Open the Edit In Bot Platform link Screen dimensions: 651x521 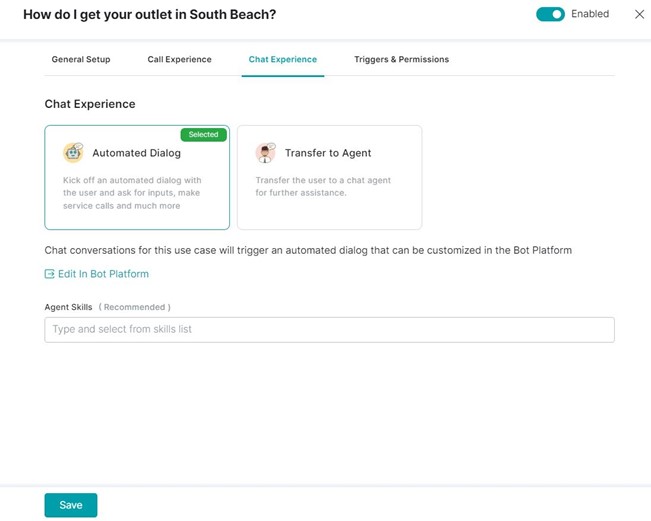(x=103, y=274)
